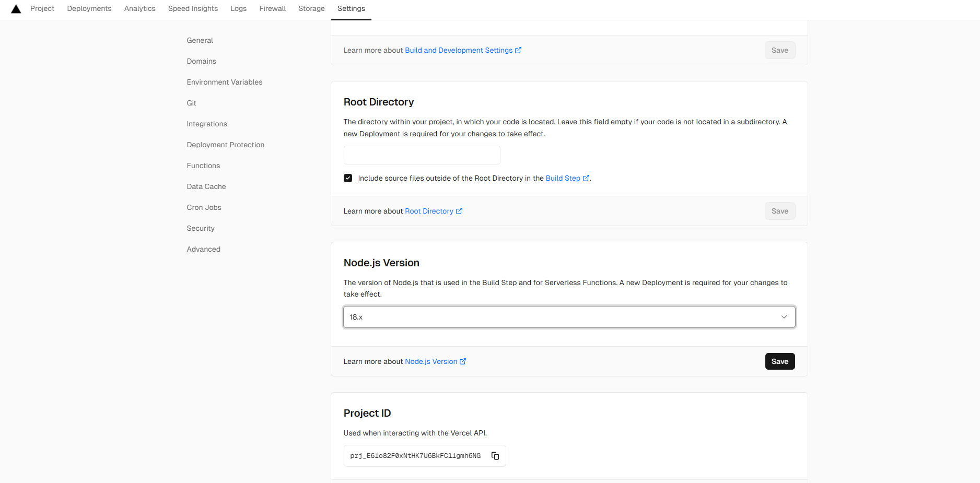
Task: Open Data Cache settings
Action: pos(206,186)
